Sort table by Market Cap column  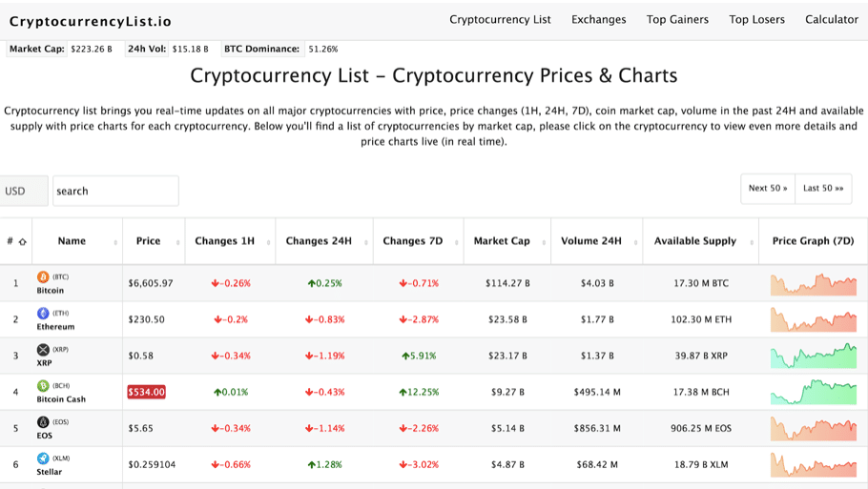[x=507, y=241]
